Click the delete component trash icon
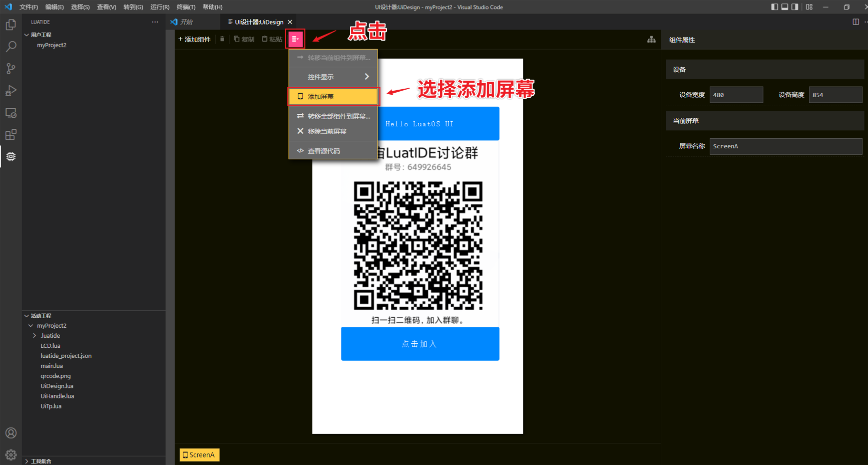868x465 pixels. [x=222, y=39]
